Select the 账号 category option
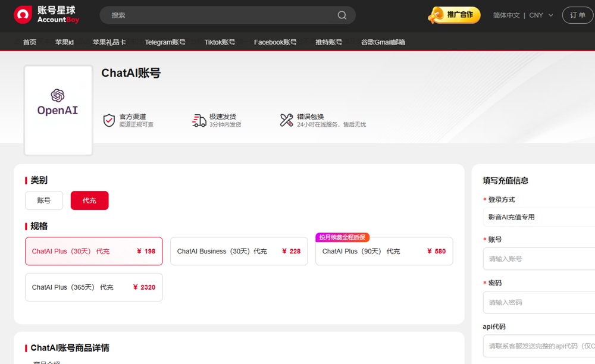Screen dimensions: 595x364 click(x=43, y=200)
